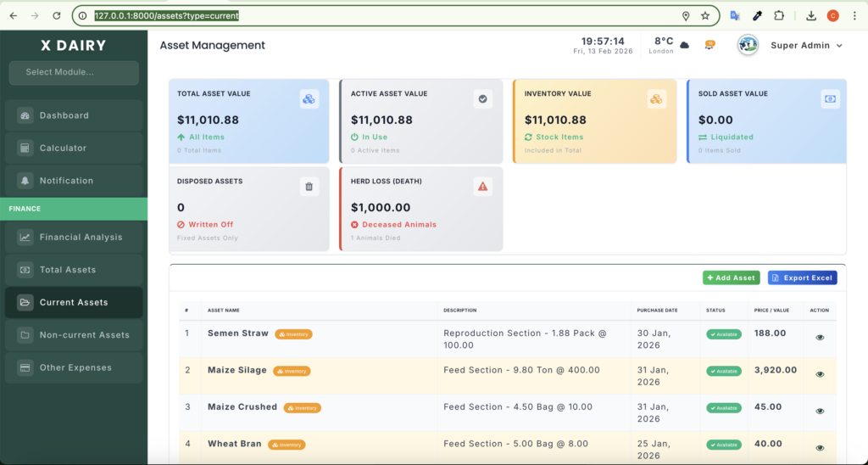Click the trash icon on Disposed Assets card
Screen dimensions: 868x465
[309, 187]
